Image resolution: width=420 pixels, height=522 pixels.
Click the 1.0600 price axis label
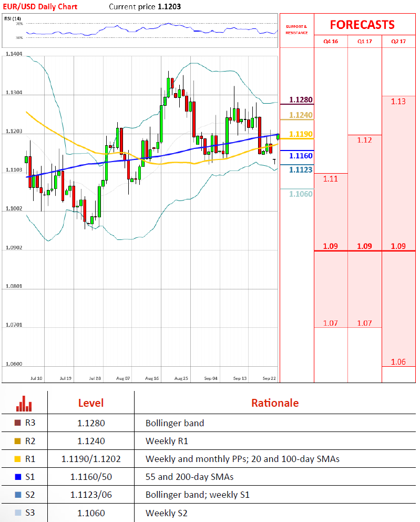point(14,364)
